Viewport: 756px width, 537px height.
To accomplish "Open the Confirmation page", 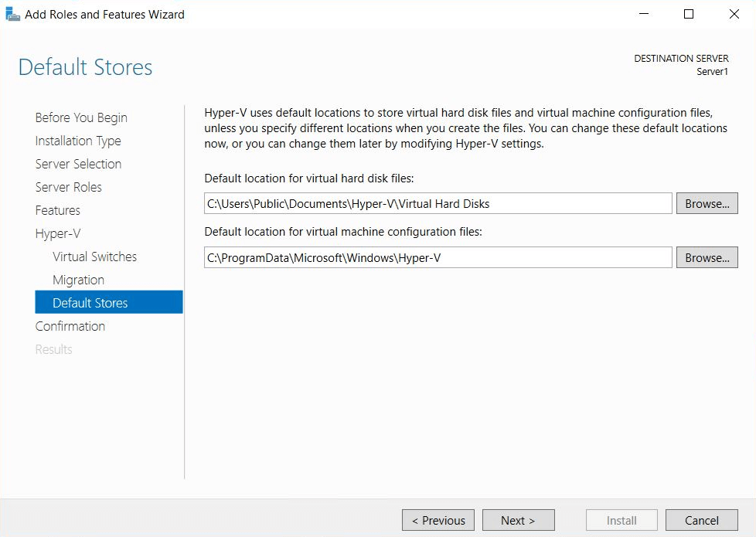I will [x=70, y=326].
